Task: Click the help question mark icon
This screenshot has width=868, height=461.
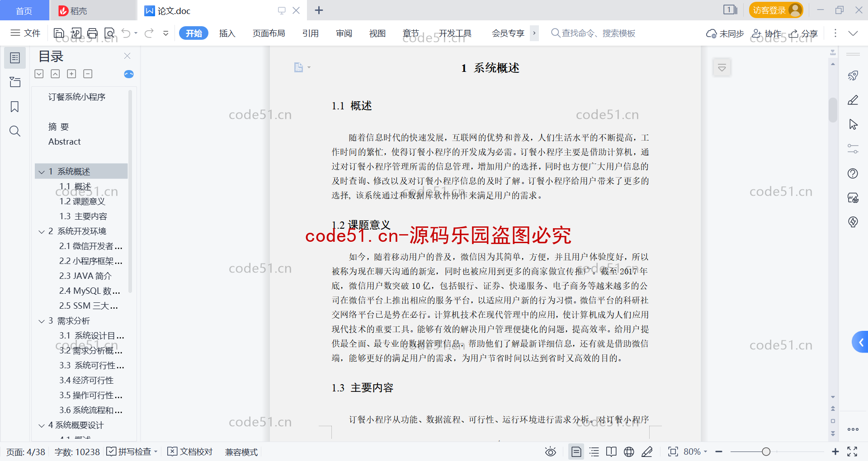Action: click(x=853, y=173)
